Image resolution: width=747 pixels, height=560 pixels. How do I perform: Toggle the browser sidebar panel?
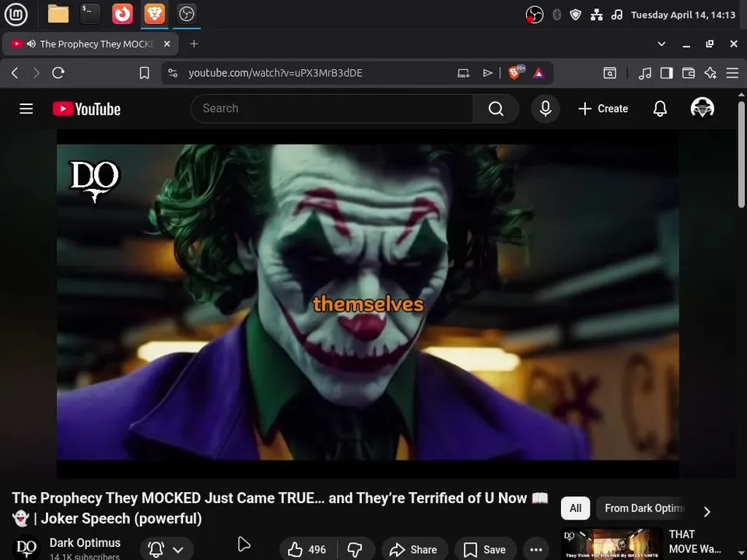tap(667, 73)
